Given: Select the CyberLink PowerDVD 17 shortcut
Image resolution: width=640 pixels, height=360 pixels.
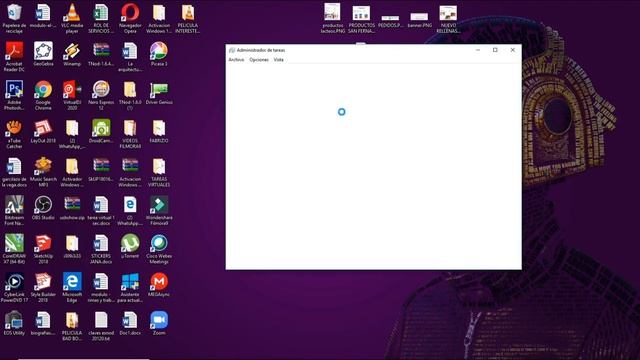Looking at the screenshot, I should tap(14, 287).
